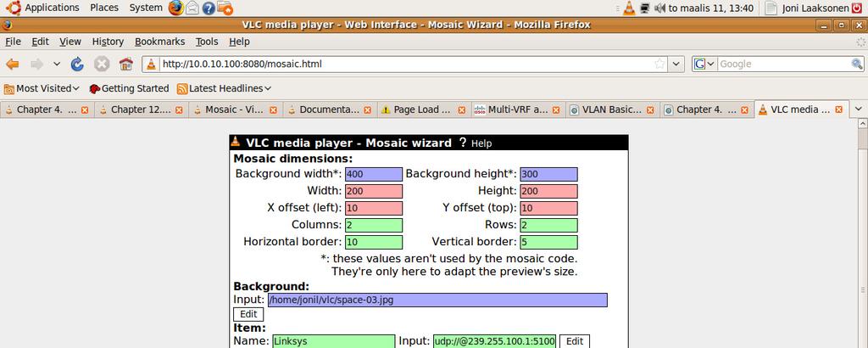Open the History menu
This screenshot has width=868, height=348.
pyautogui.click(x=108, y=42)
